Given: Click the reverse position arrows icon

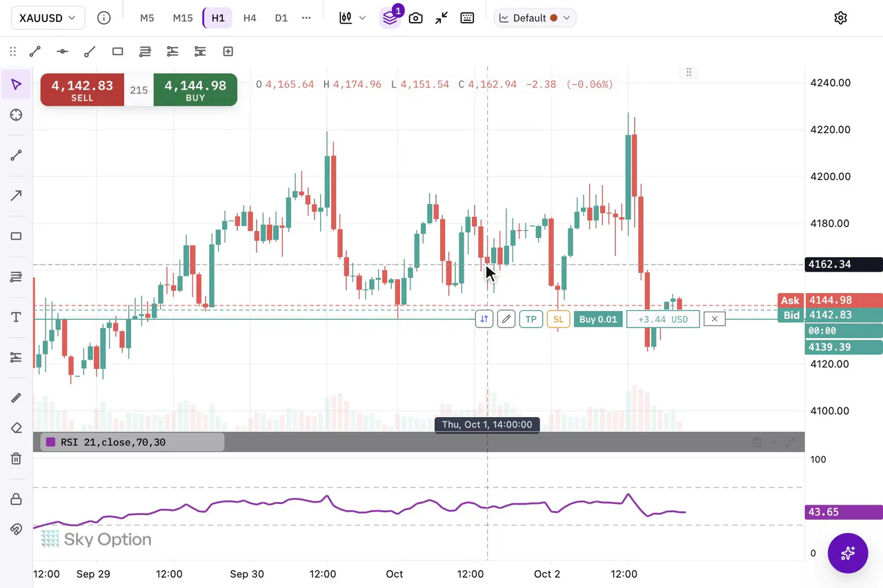Looking at the screenshot, I should coord(484,319).
